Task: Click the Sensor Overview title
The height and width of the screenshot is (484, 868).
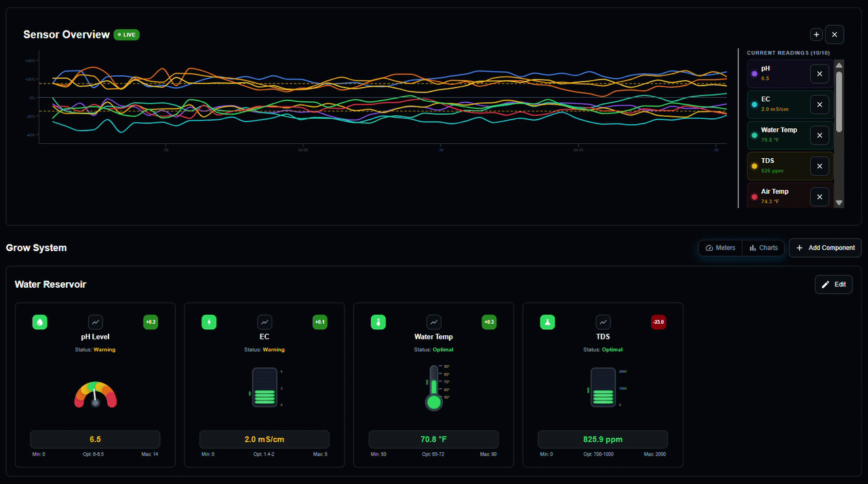Action: [66, 35]
